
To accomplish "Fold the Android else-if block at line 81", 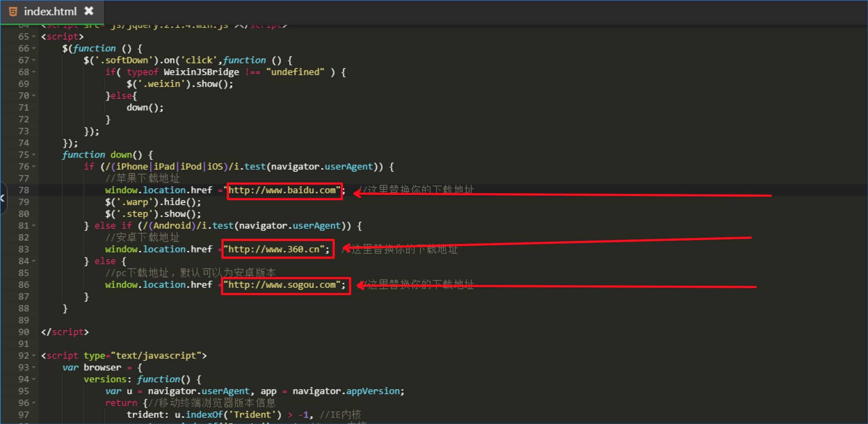I will tap(34, 226).
